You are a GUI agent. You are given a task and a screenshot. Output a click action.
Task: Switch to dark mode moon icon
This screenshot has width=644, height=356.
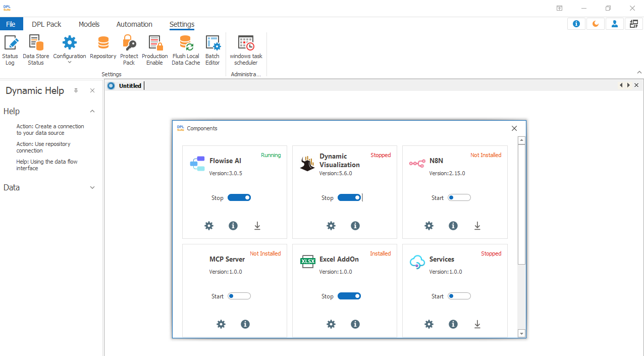(596, 24)
